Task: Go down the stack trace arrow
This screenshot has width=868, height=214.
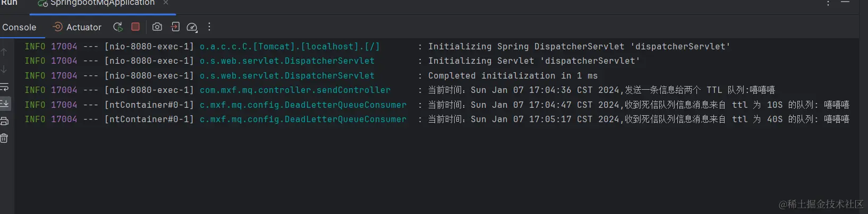Action: pyautogui.click(x=4, y=69)
